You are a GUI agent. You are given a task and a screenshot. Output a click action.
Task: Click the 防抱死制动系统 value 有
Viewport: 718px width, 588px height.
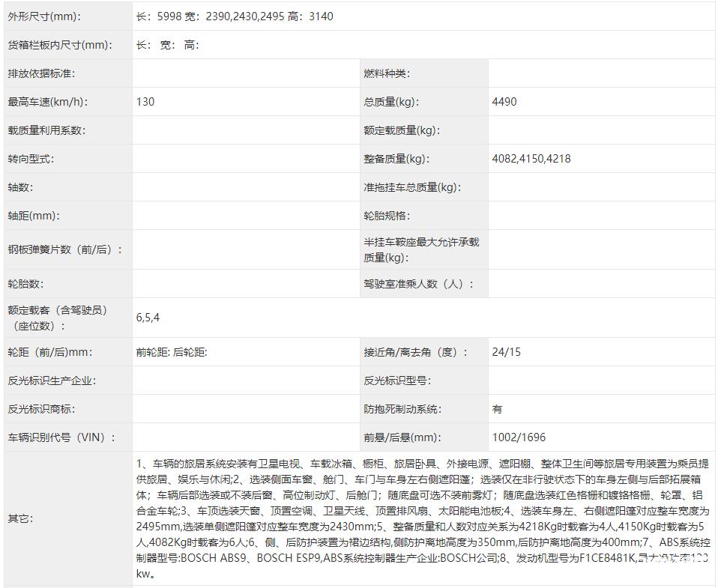498,409
